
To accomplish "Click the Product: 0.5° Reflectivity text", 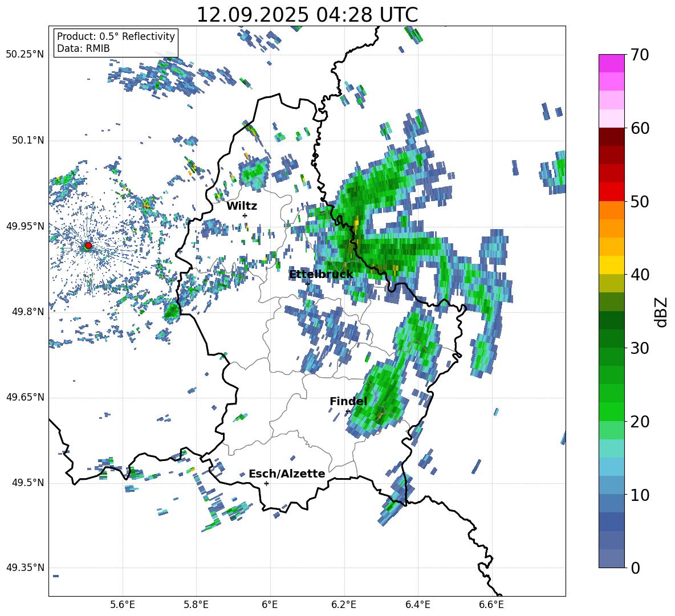I will click(x=116, y=36).
